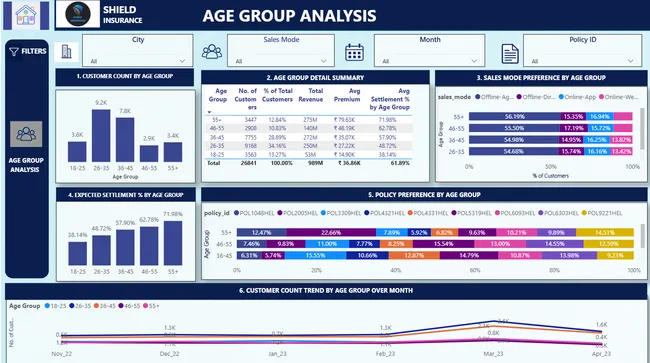Click the Total row 26841 value
The image size is (650, 363).
[249, 163]
